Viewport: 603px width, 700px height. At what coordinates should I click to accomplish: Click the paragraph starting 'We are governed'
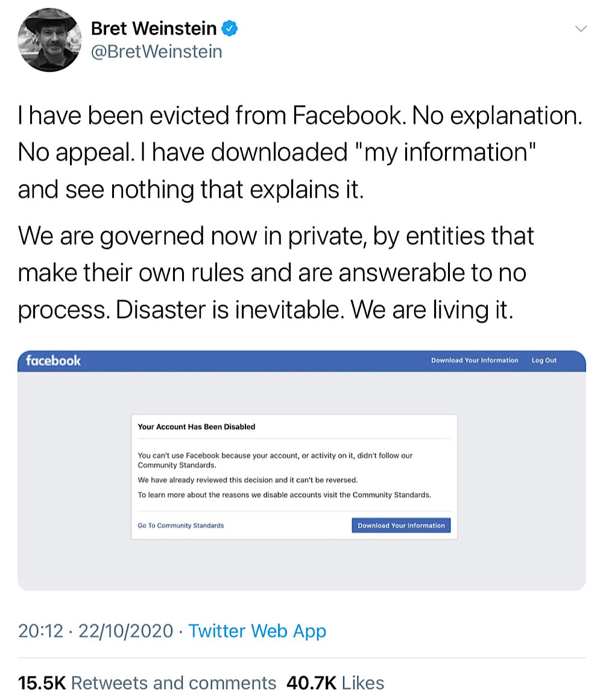(x=276, y=273)
